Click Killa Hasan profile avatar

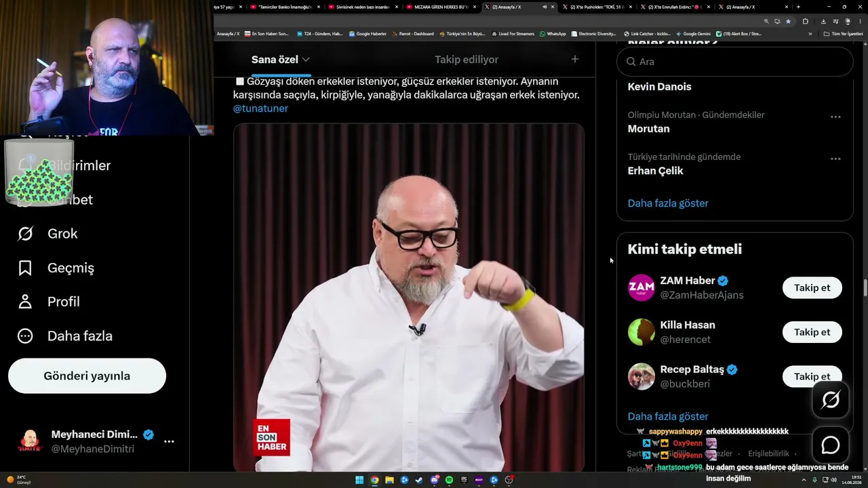tap(641, 332)
